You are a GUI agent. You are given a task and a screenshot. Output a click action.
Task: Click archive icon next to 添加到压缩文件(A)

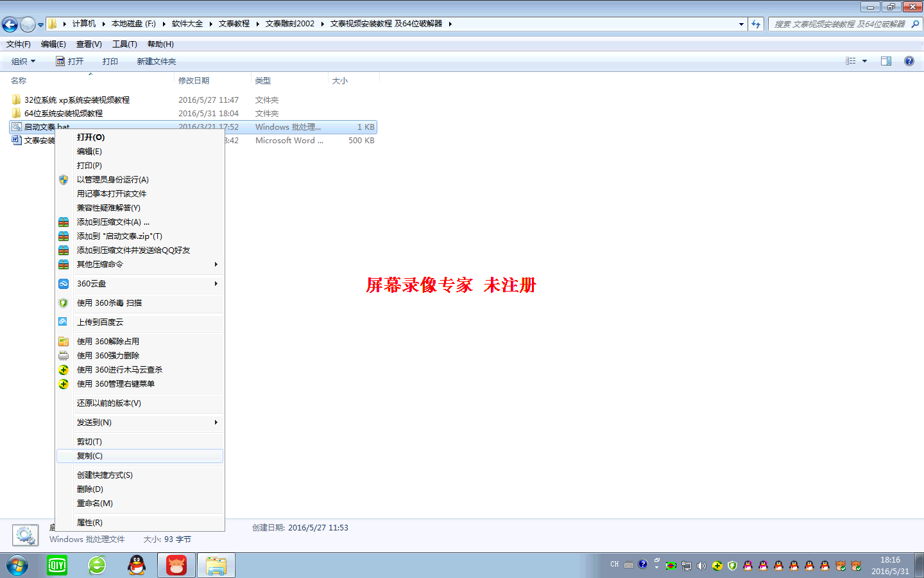point(64,222)
